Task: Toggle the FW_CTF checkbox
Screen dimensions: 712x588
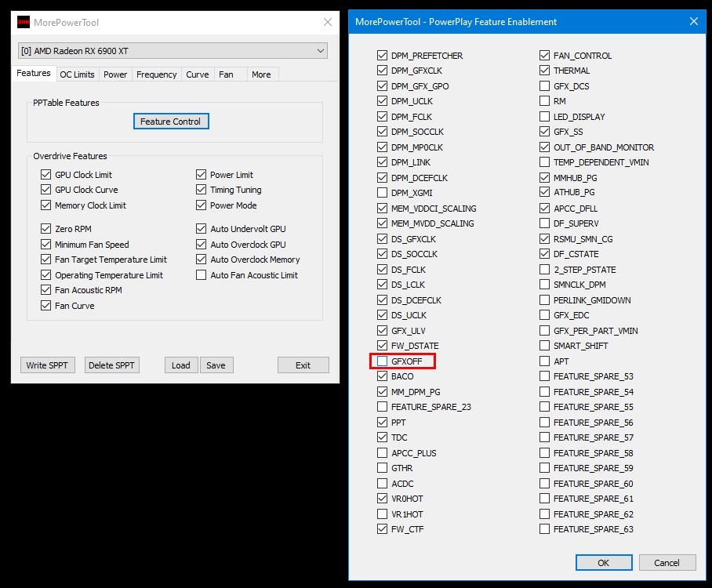Action: pyautogui.click(x=383, y=529)
